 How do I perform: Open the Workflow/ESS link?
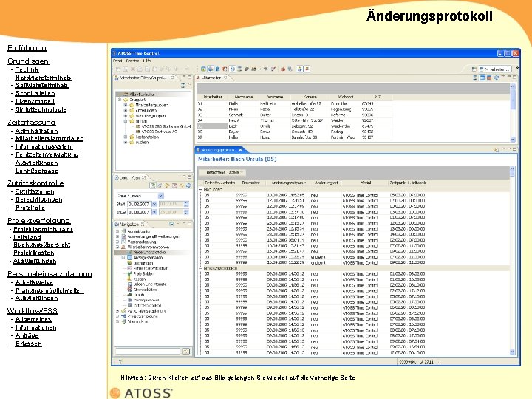coord(33,311)
